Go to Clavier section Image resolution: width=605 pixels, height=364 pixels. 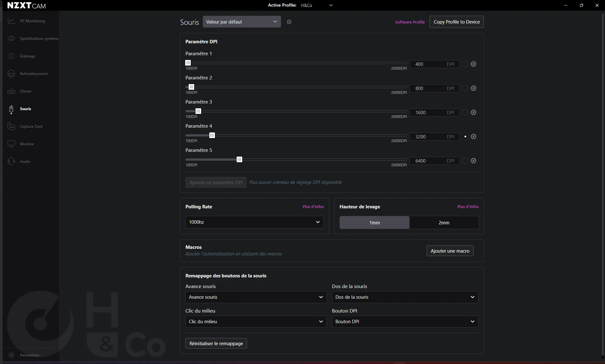[x=26, y=91]
